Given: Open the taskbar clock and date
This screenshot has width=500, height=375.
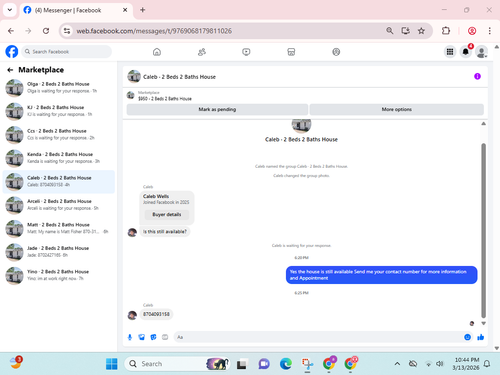Looking at the screenshot, I should pyautogui.click(x=466, y=364).
